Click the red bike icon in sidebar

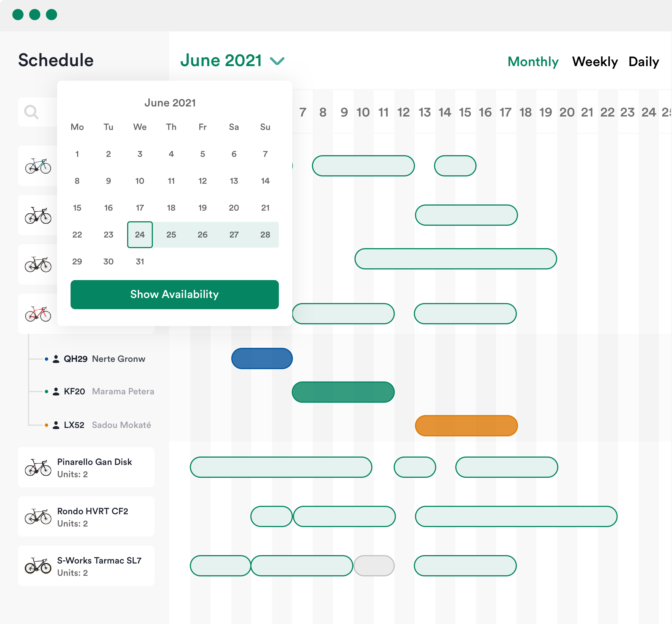(x=38, y=314)
